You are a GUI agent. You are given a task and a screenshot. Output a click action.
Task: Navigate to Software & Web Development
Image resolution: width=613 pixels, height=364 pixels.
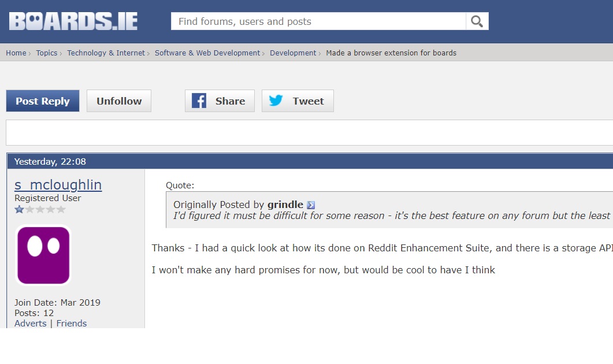click(x=207, y=53)
